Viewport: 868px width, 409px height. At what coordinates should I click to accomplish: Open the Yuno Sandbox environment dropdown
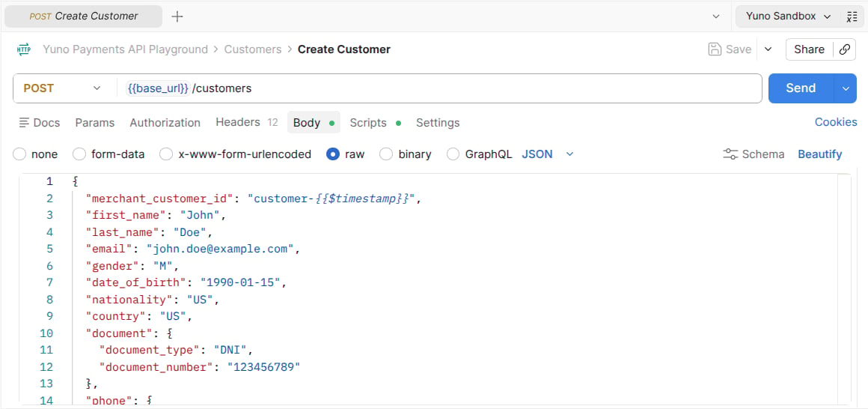[x=788, y=16]
